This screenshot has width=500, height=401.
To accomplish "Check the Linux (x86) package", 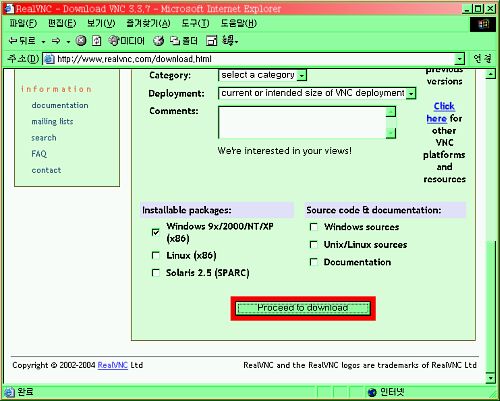I will tap(155, 255).
